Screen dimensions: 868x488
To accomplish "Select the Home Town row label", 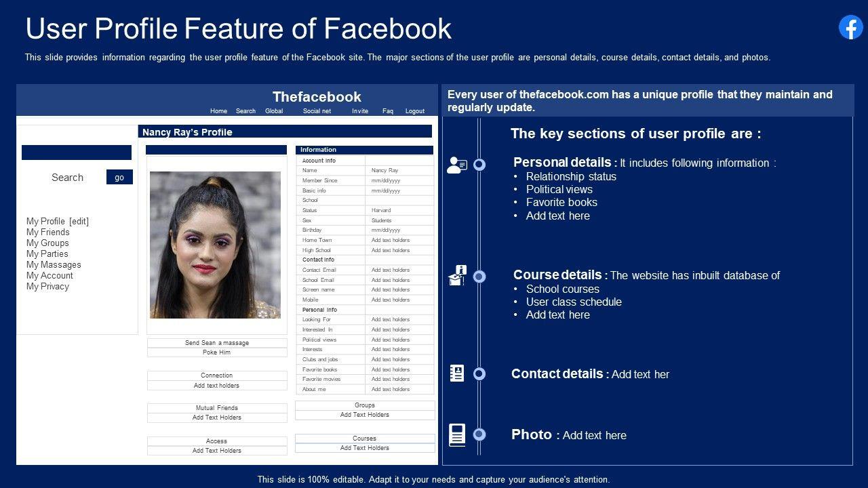I will click(x=317, y=240).
